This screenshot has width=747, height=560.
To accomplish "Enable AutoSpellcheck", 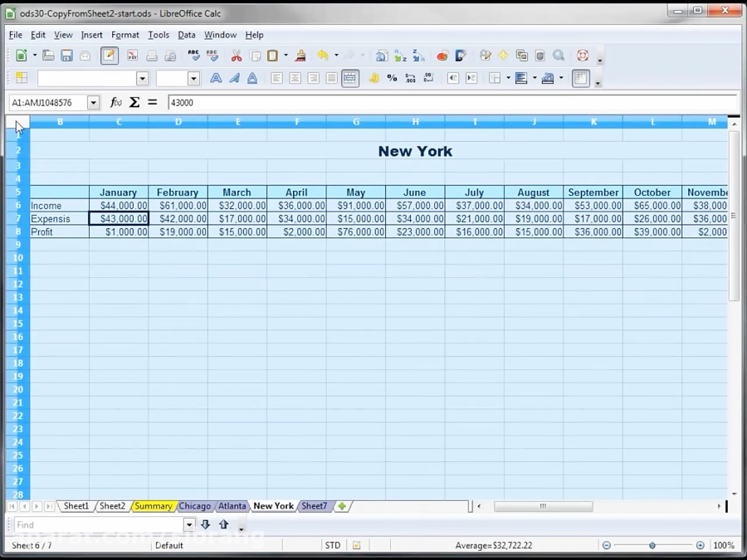I will point(213,56).
